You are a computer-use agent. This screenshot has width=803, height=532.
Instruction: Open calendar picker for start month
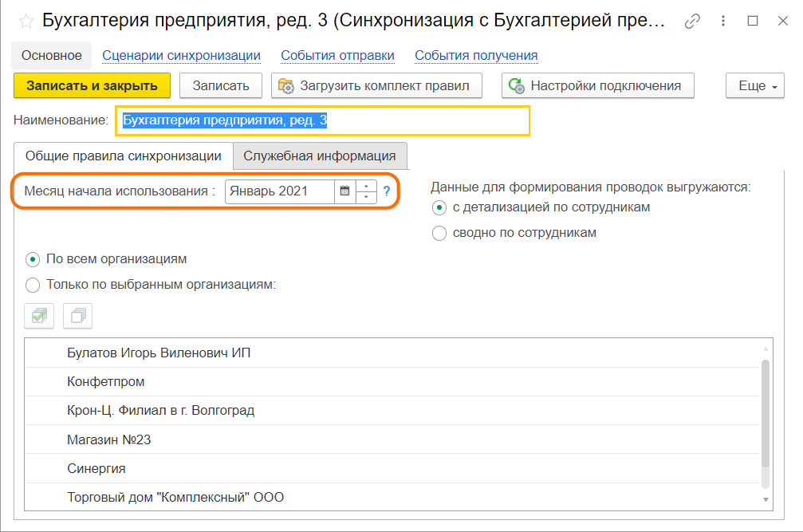pos(345,191)
